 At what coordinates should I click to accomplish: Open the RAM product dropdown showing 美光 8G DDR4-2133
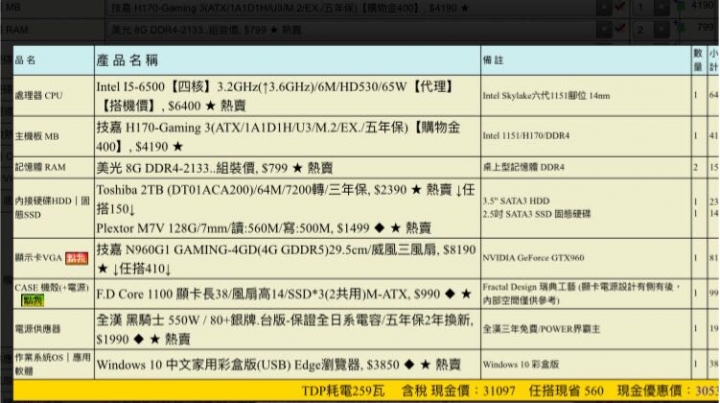360,30
